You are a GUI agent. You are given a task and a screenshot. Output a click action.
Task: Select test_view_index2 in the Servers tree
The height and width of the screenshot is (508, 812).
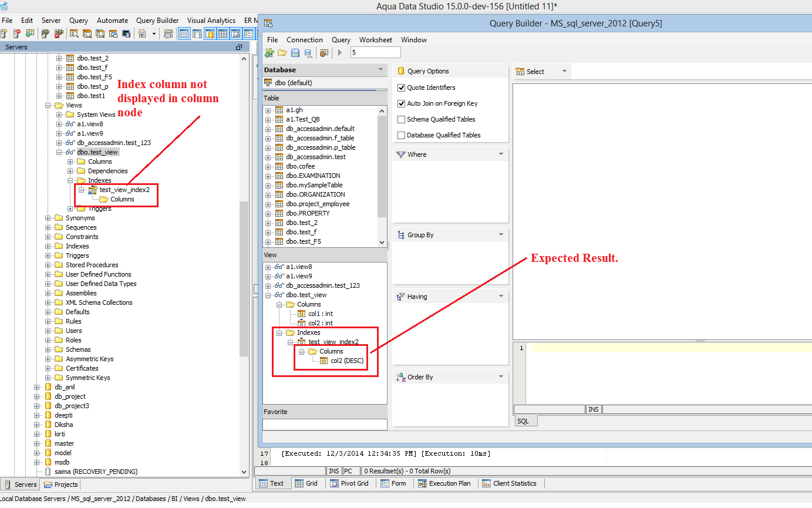[124, 190]
